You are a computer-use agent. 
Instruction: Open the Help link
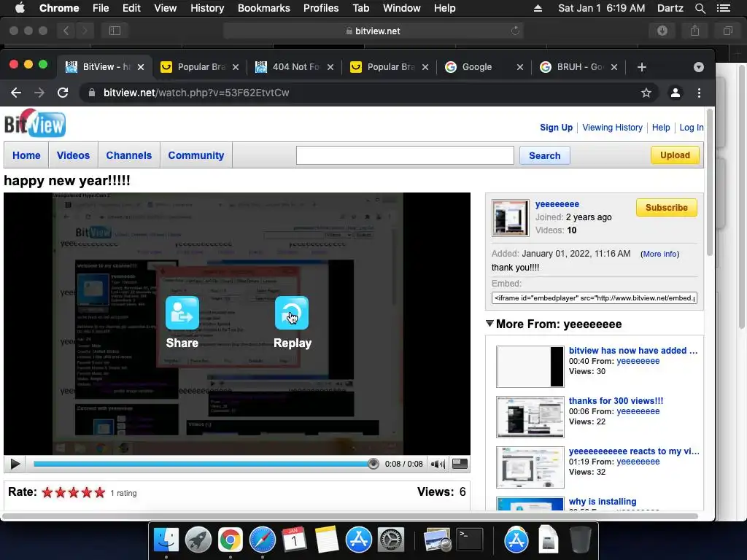click(x=661, y=127)
